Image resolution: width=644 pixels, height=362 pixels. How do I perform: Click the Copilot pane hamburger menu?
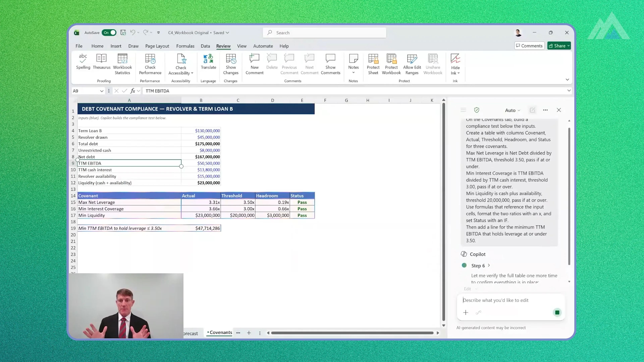tap(463, 110)
